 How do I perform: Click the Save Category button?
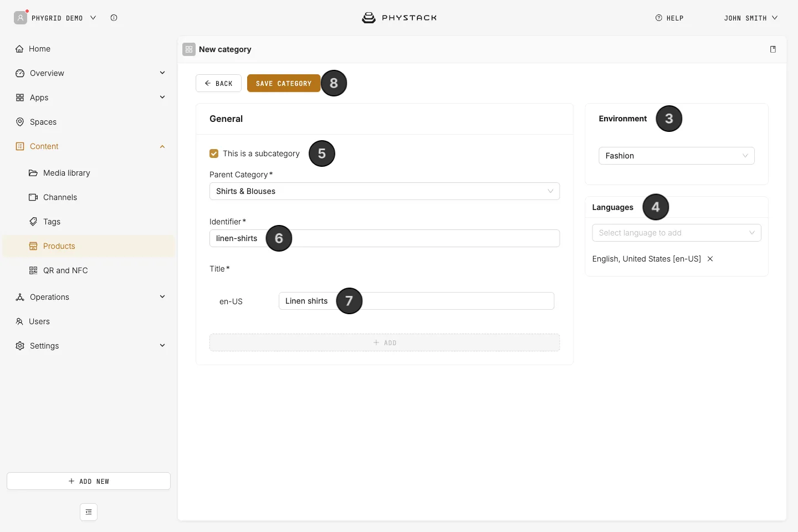284,83
